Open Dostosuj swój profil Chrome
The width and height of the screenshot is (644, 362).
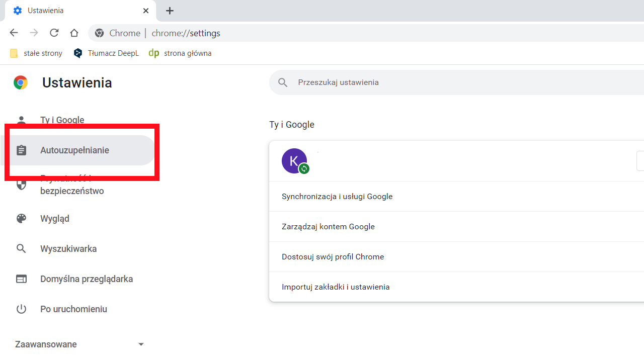click(x=333, y=256)
